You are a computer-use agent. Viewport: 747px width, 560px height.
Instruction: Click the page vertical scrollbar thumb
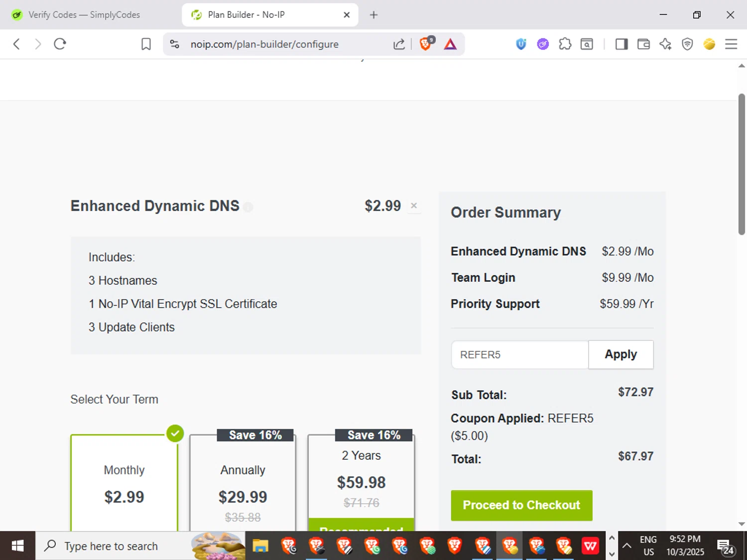pos(742,164)
